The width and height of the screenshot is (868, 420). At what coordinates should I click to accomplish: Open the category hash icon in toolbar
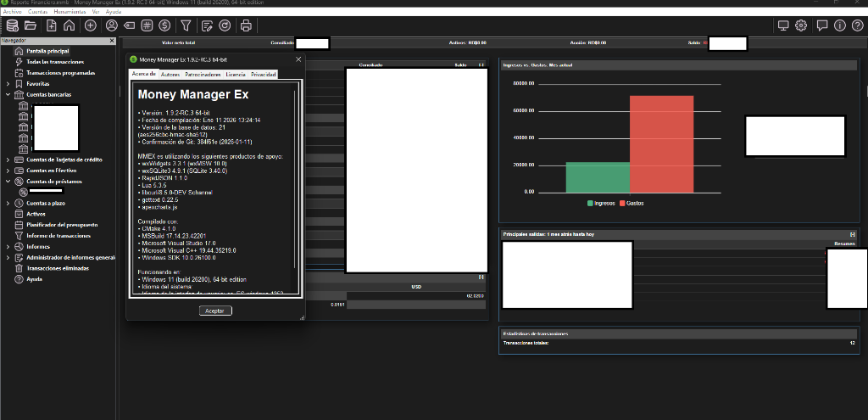click(147, 25)
